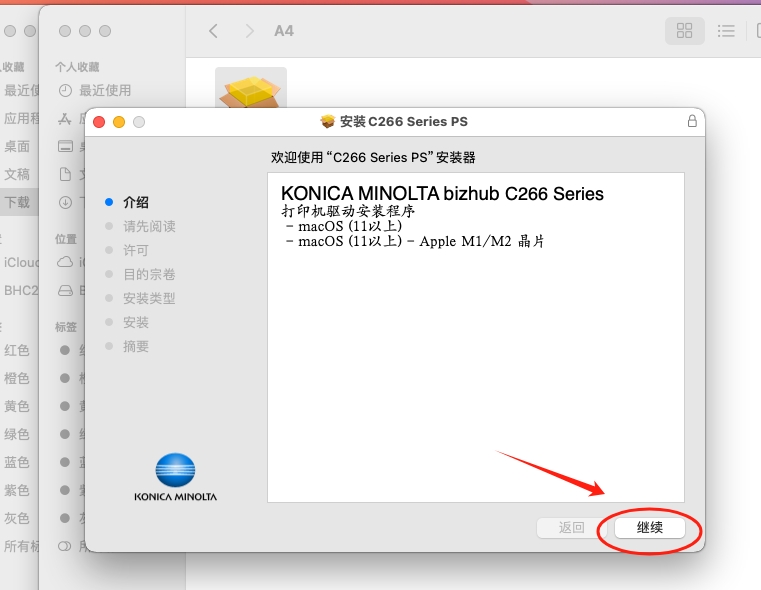Go back using the Finder back arrow
Image resolution: width=761 pixels, height=590 pixels.
point(213,31)
